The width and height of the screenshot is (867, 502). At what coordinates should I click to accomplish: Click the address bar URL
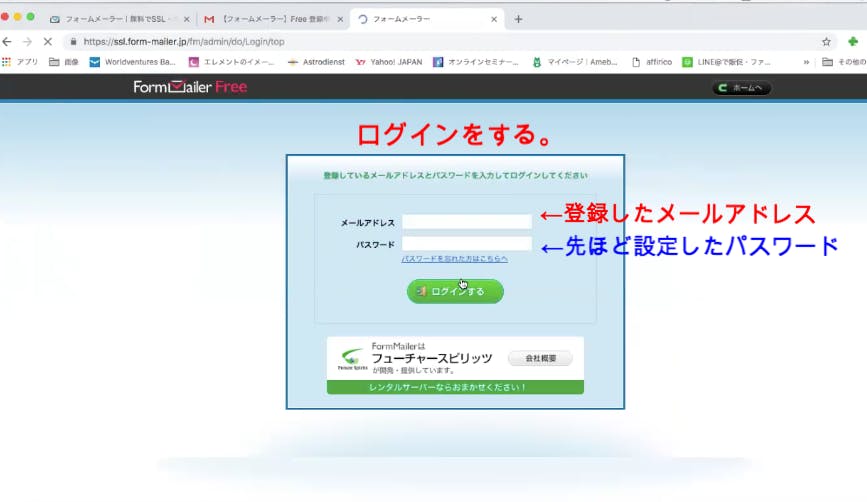(184, 41)
